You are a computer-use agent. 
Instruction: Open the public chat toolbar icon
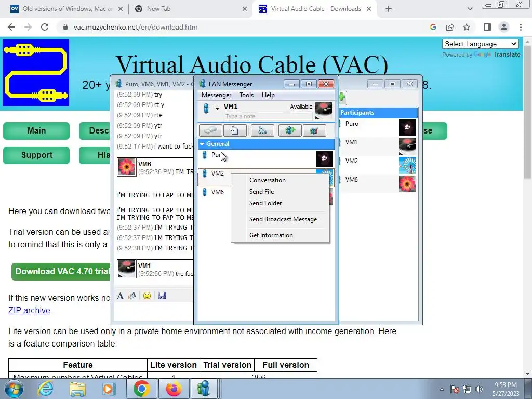(x=314, y=130)
